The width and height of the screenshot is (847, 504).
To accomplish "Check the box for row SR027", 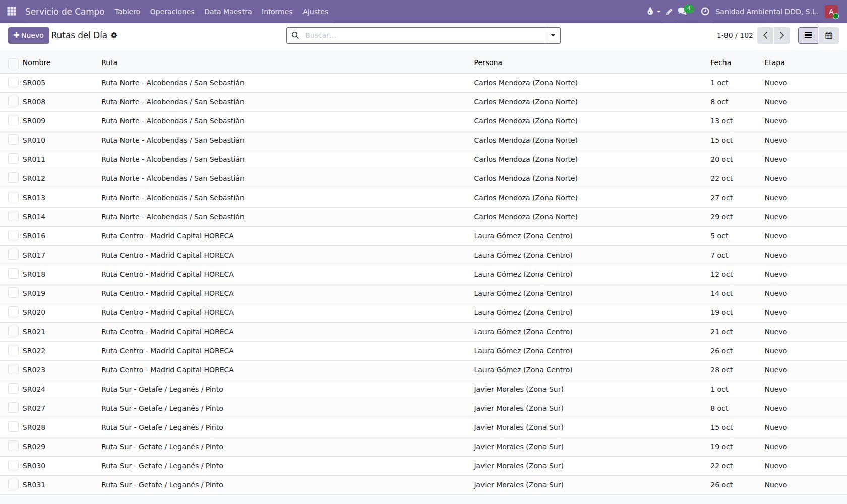I will click(x=13, y=408).
